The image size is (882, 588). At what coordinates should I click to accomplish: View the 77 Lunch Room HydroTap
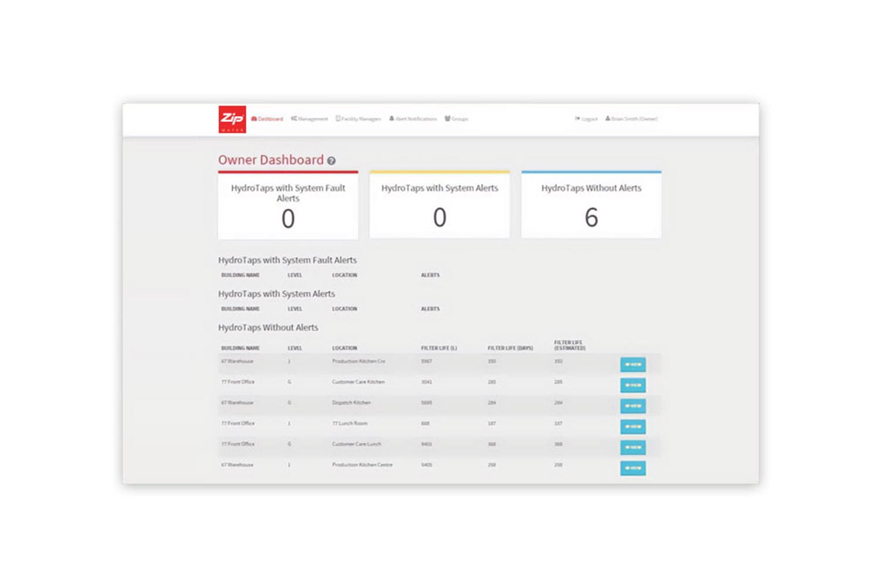click(x=632, y=426)
